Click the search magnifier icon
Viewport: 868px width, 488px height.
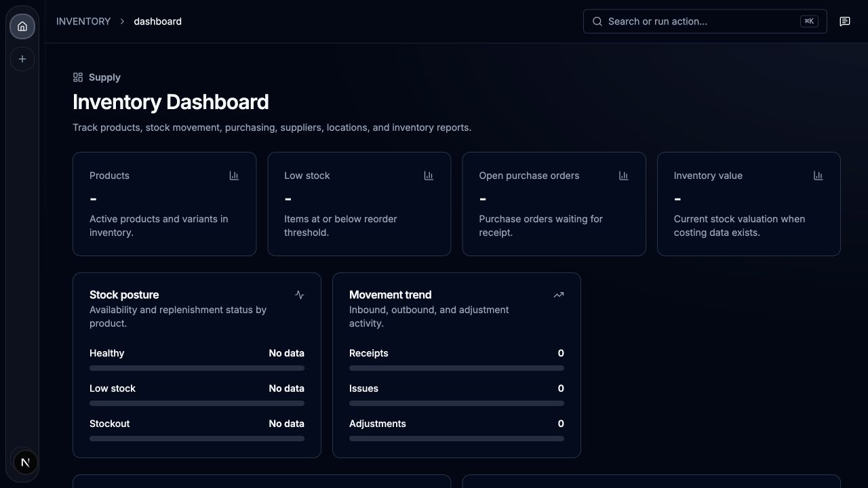(x=597, y=22)
